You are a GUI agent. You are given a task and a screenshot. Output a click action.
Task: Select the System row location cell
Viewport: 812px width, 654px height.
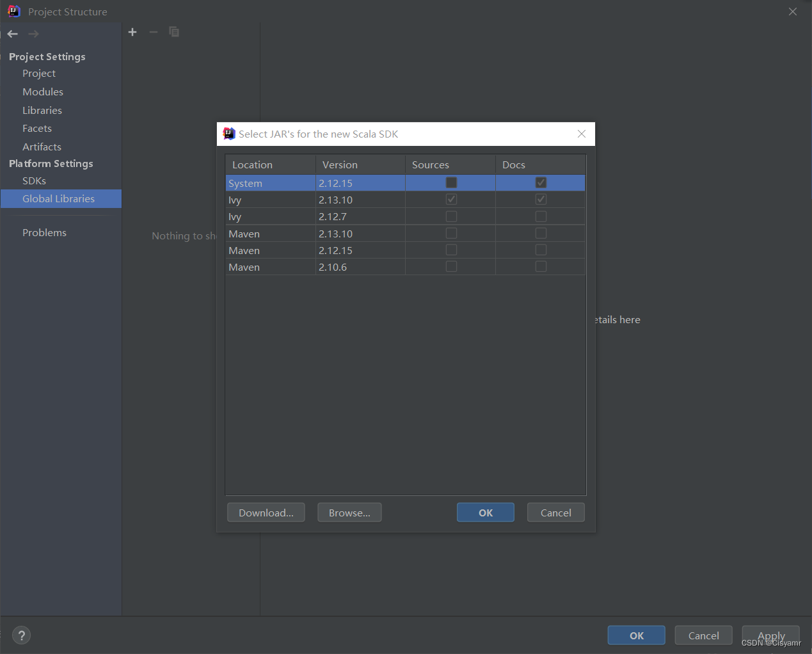click(x=271, y=183)
